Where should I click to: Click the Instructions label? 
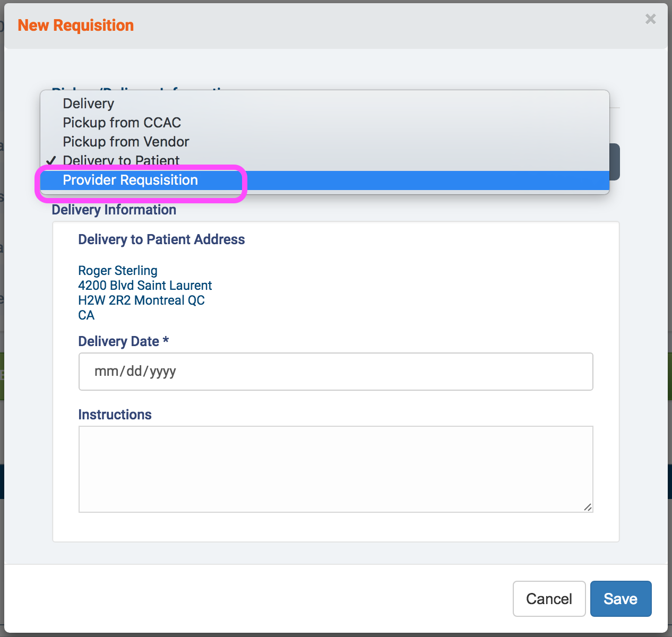[x=115, y=415]
